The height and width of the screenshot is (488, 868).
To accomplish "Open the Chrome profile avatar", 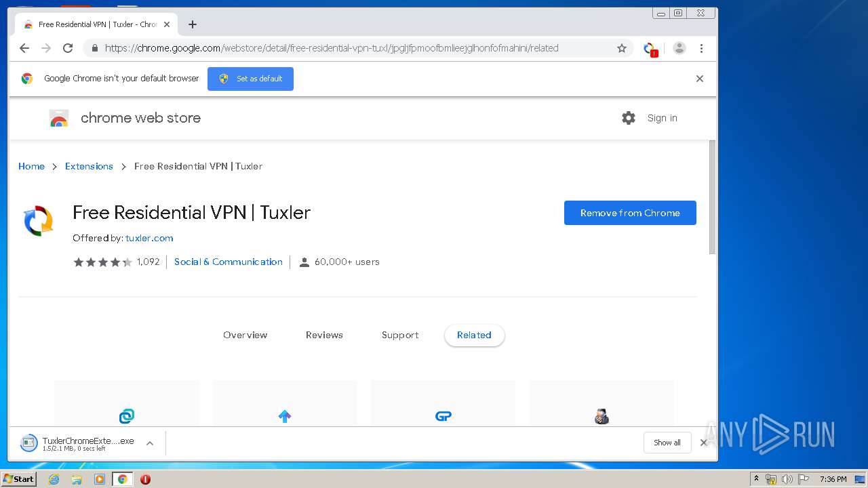I will click(x=679, y=48).
